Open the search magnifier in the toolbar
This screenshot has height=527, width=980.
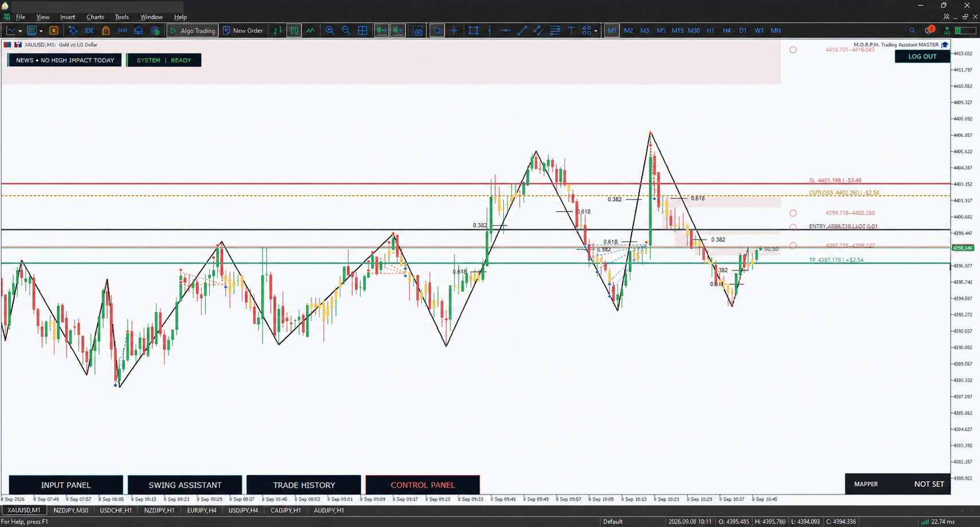[x=912, y=30]
